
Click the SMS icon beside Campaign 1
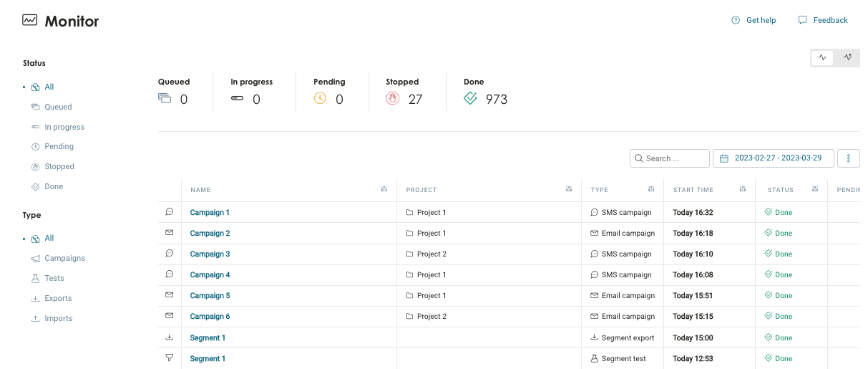pyautogui.click(x=170, y=212)
